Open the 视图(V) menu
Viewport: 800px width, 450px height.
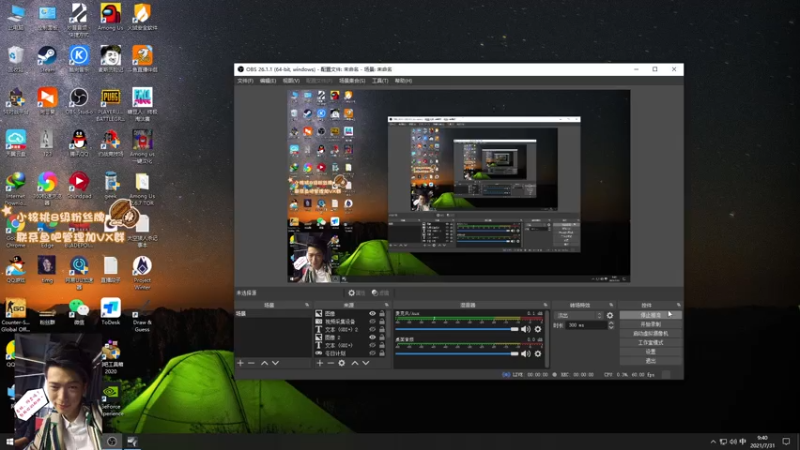click(291, 81)
